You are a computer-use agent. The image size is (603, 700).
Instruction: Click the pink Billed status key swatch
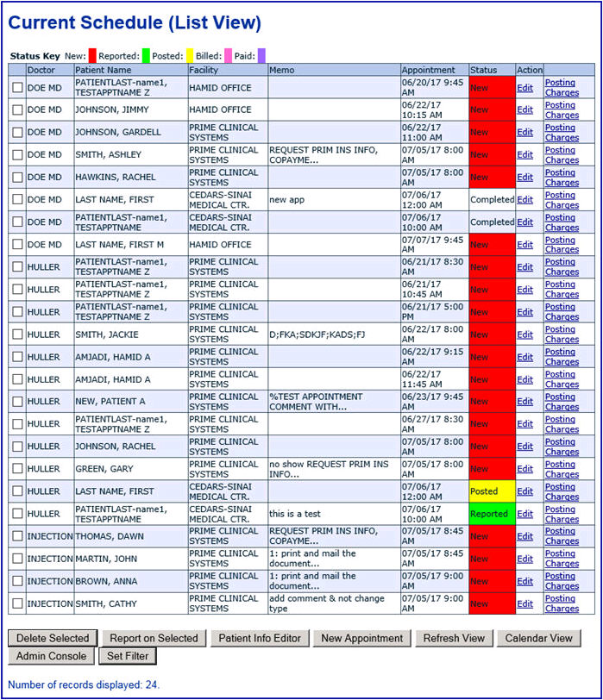coord(229,56)
